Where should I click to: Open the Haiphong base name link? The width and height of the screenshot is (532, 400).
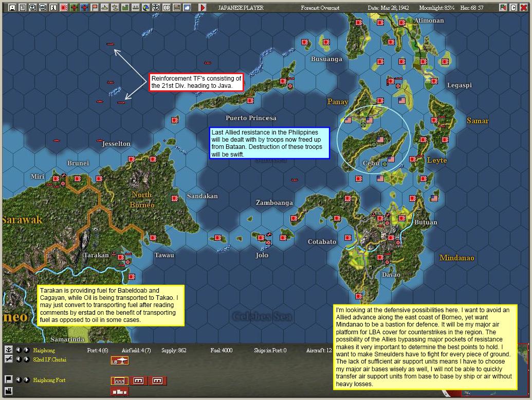(44, 350)
